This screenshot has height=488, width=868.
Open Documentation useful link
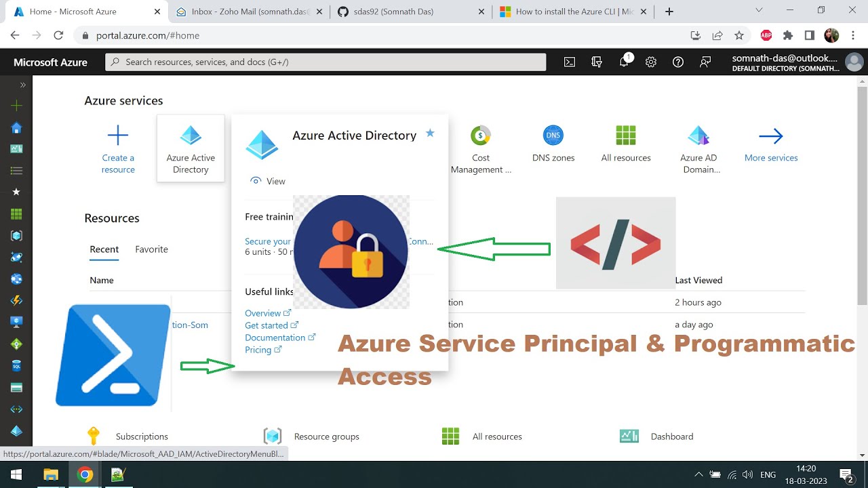pos(280,338)
